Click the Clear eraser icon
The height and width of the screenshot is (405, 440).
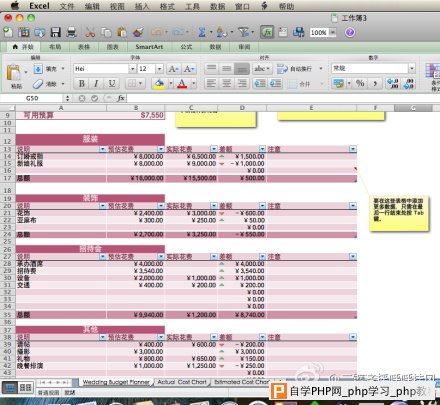pos(38,84)
